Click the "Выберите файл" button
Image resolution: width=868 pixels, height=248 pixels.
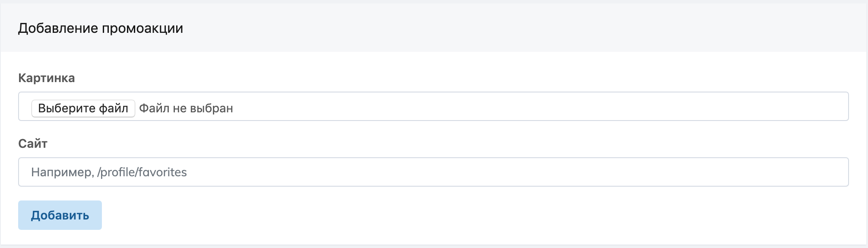pyautogui.click(x=83, y=108)
